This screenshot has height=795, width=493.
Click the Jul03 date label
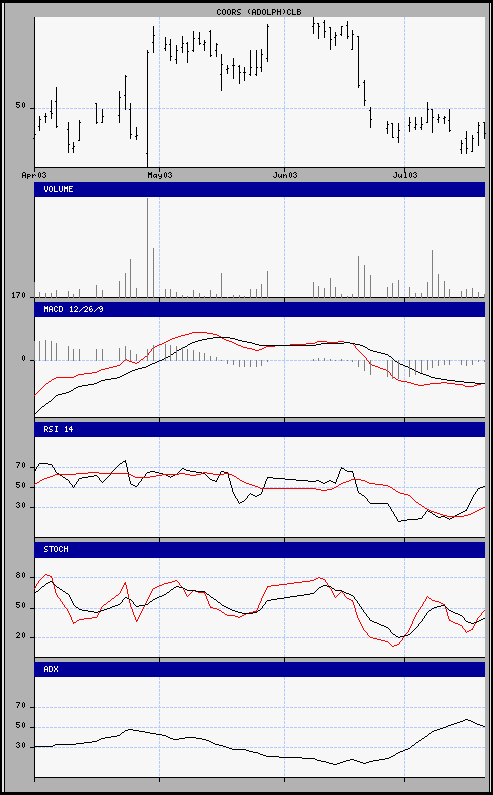[405, 175]
